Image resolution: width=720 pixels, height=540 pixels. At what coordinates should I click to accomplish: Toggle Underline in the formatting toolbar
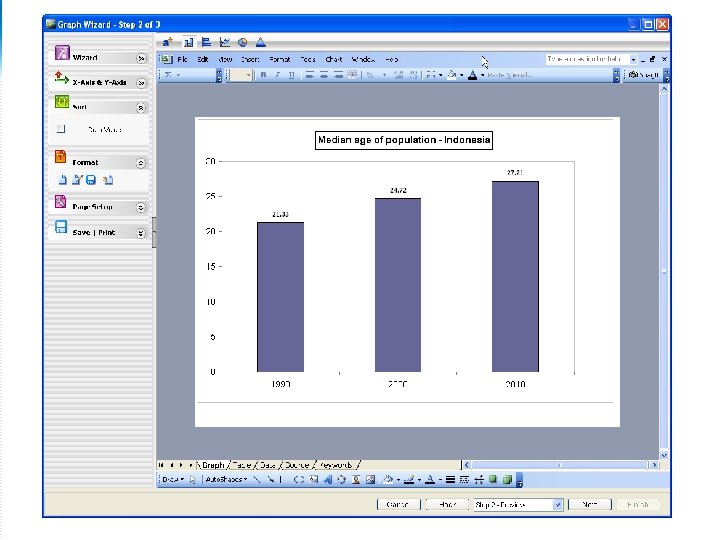[x=291, y=74]
